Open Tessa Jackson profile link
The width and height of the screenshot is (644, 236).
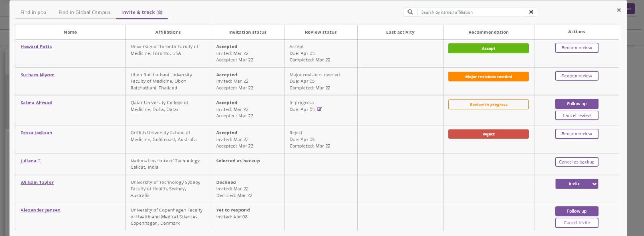pos(36,133)
